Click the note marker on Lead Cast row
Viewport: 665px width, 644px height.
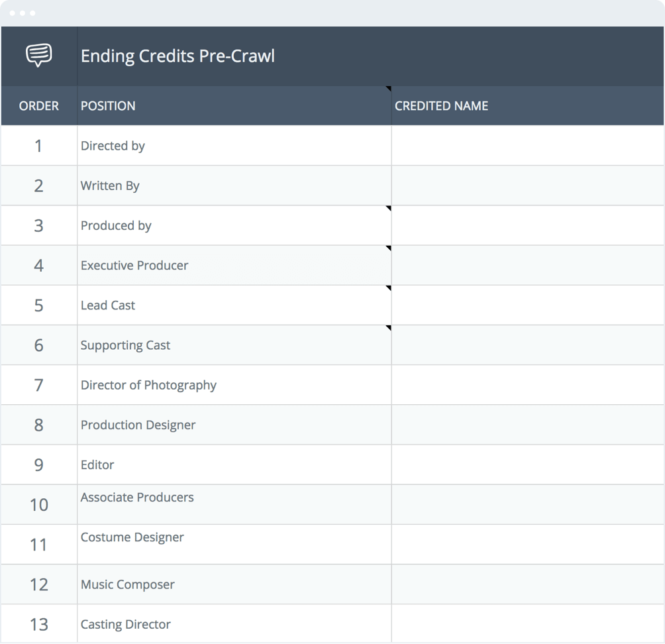(389, 288)
